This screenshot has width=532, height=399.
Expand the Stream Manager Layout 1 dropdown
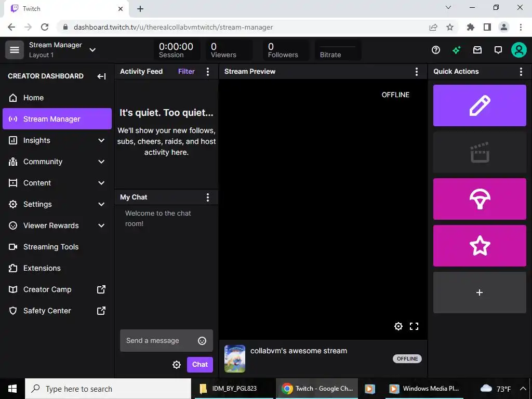[92, 50]
